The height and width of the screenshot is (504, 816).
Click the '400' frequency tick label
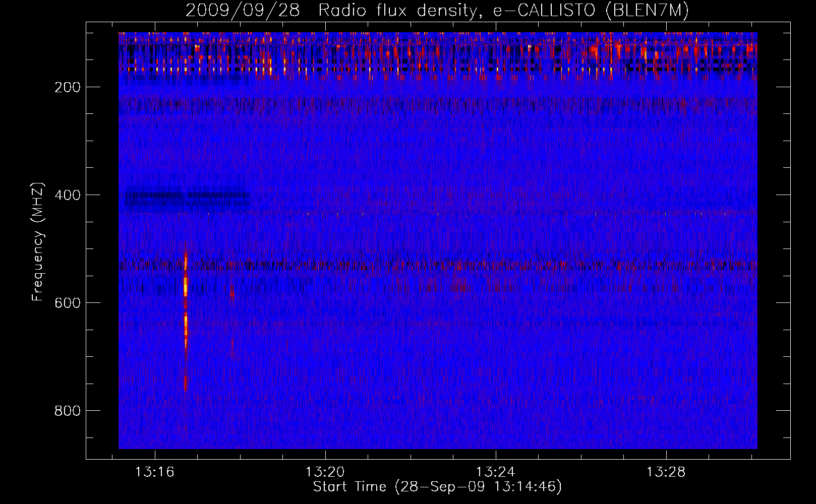click(x=68, y=195)
